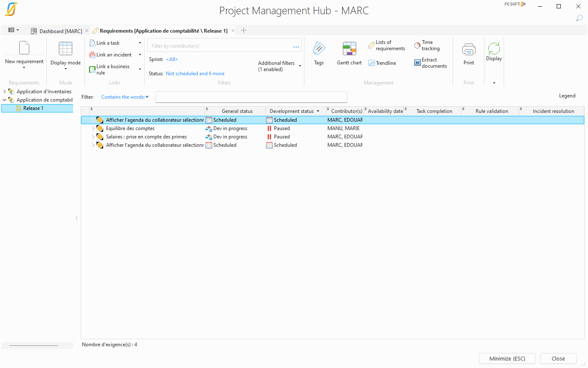The image size is (588, 368).
Task: Open the Display button dropdown arrow
Action: pos(494,83)
